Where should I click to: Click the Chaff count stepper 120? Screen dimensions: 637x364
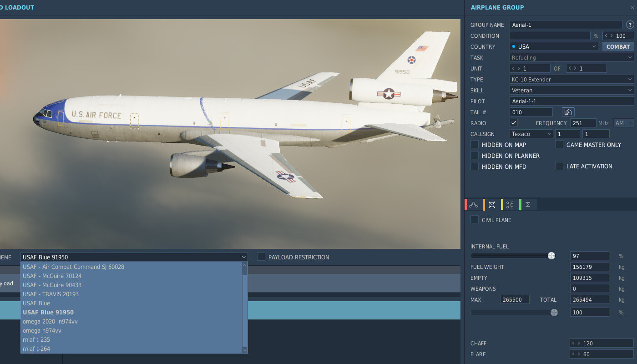602,343
